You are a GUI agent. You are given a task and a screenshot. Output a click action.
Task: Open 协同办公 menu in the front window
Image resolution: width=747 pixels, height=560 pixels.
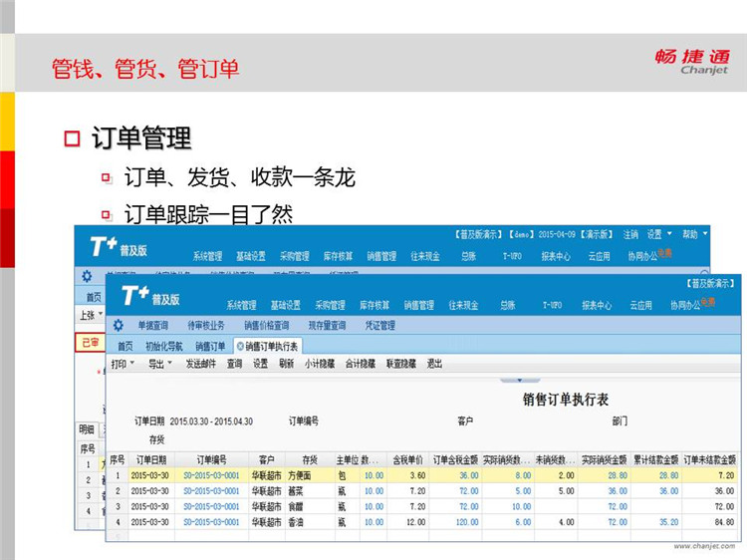(685, 305)
